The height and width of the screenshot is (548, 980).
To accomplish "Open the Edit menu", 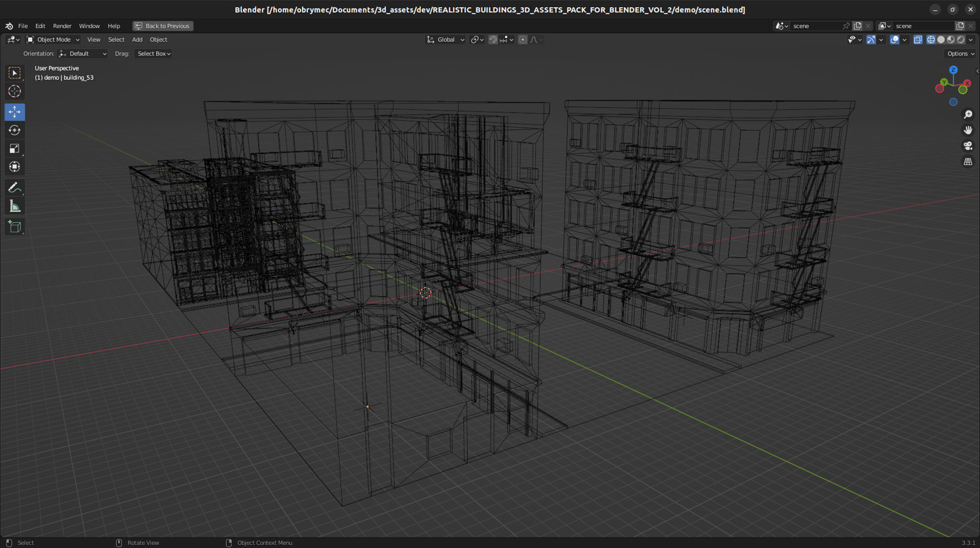I will [x=40, y=26].
